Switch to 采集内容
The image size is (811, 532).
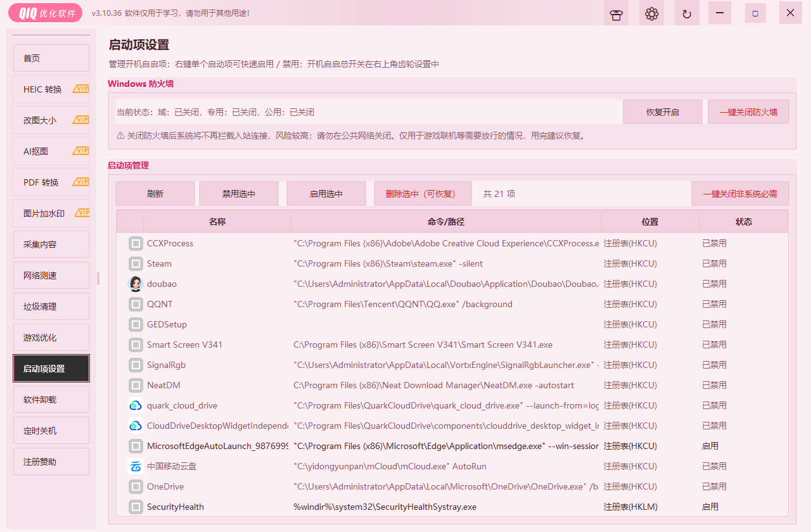[51, 244]
